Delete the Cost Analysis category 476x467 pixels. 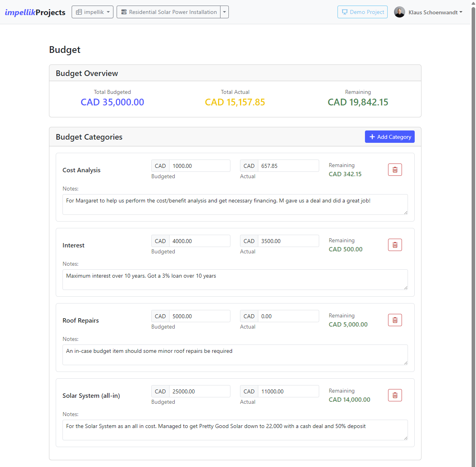point(395,169)
